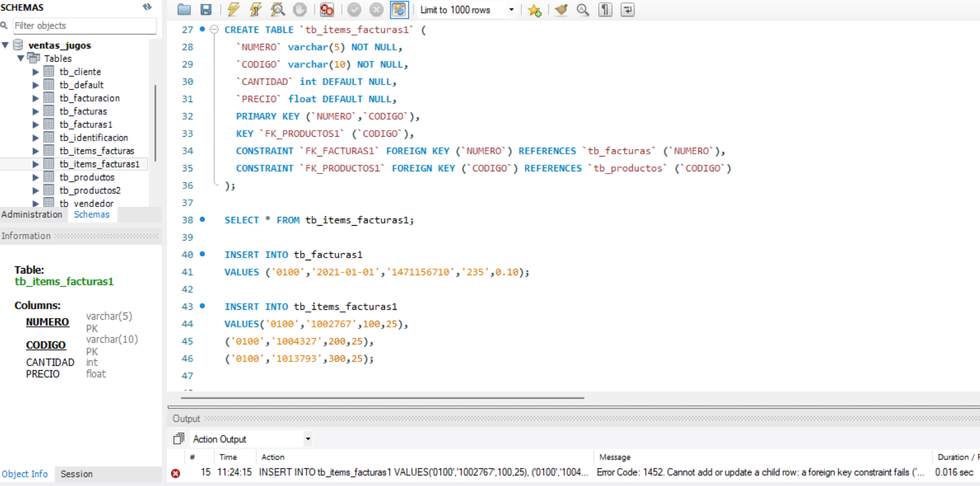Image resolution: width=980 pixels, height=486 pixels.
Task: Execute statement under keyboard cursor
Action: 255,9
